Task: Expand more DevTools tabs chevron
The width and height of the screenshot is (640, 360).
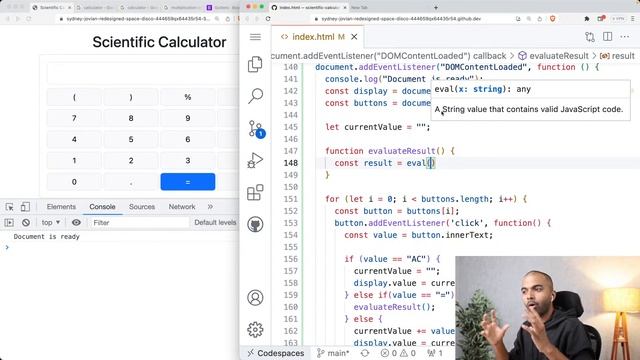Action: (210, 207)
